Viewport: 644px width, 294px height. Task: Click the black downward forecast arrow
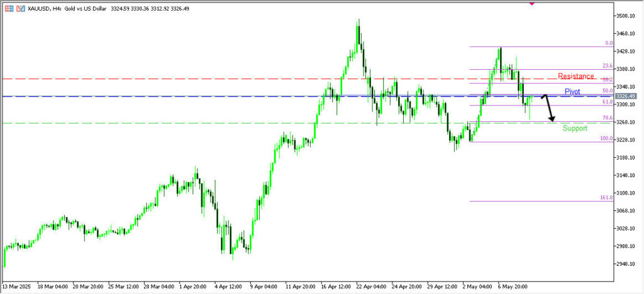click(549, 108)
